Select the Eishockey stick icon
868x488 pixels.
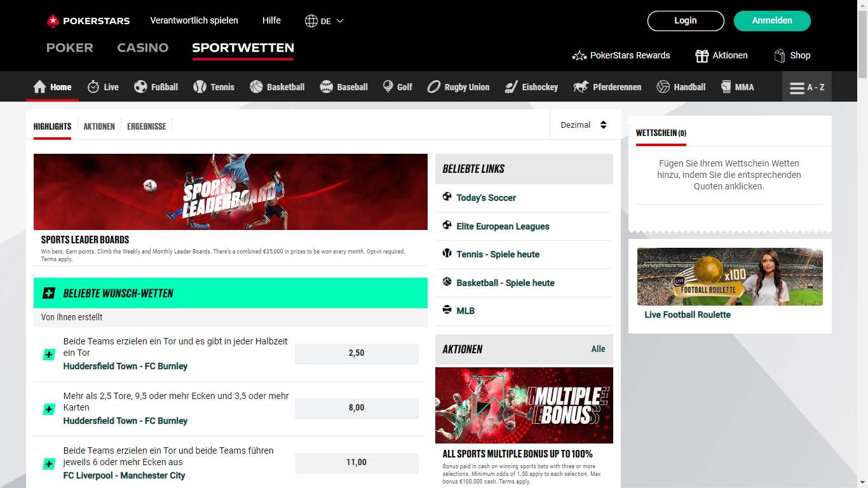[x=511, y=86]
